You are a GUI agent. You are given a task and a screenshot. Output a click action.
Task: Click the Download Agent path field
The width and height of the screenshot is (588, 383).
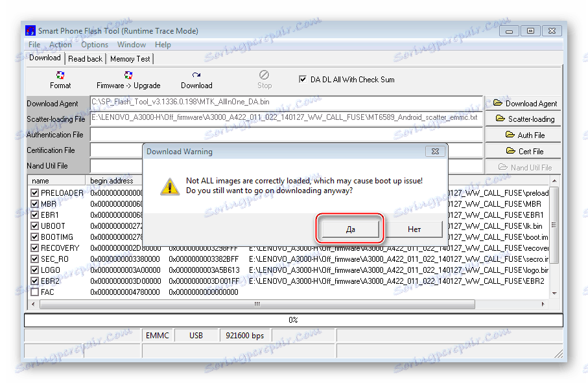[x=286, y=102]
